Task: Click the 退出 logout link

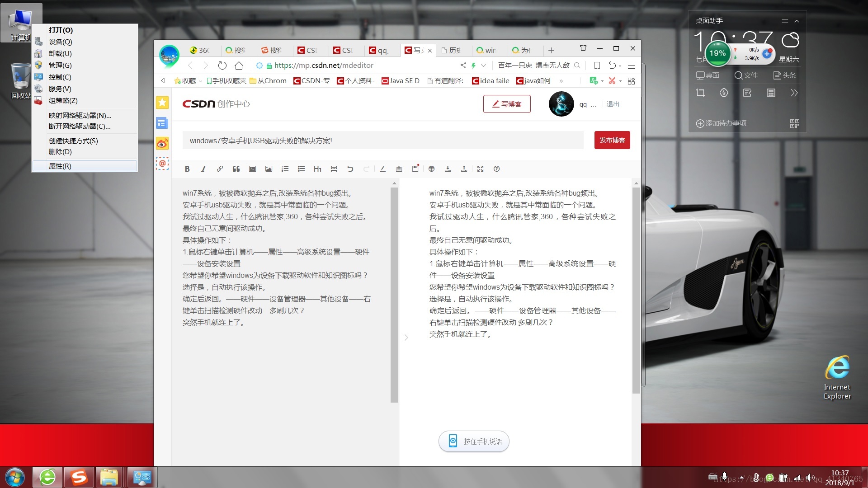Action: [x=613, y=104]
